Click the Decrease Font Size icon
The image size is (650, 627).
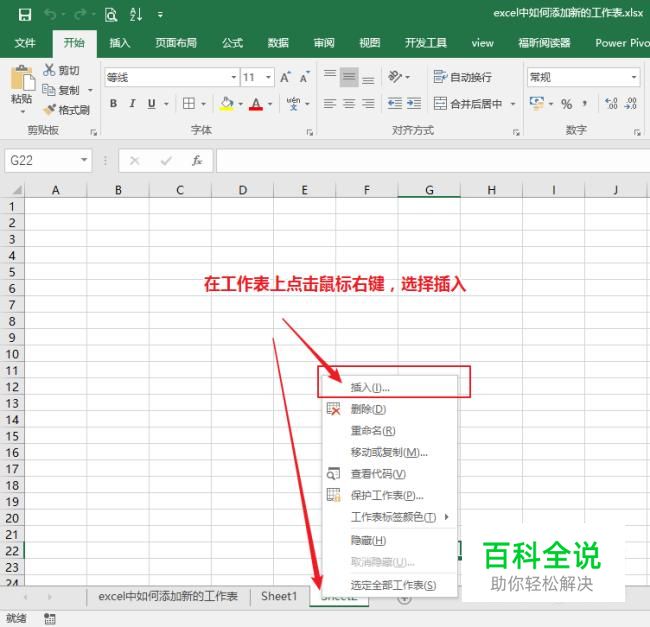[305, 77]
